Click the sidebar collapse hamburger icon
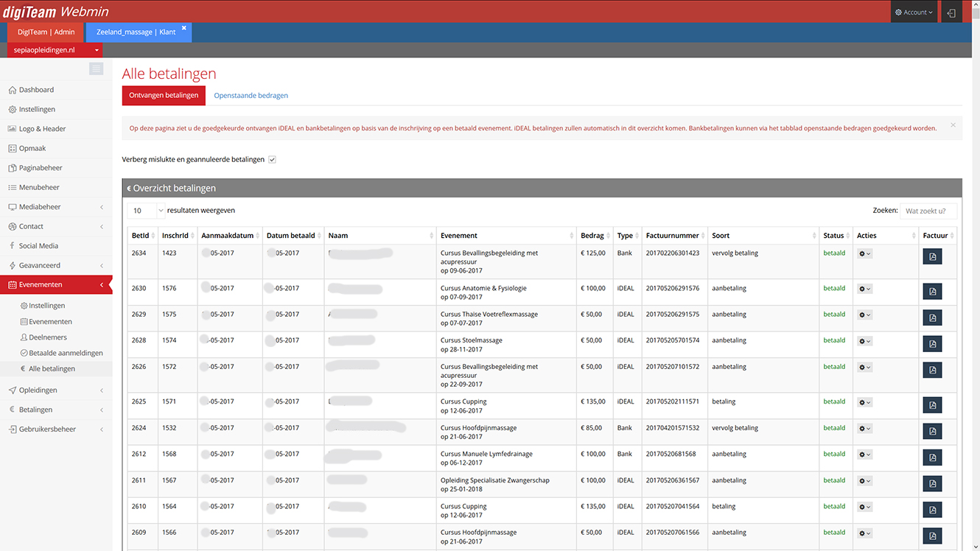Viewport: 980px width, 551px height. (x=96, y=69)
